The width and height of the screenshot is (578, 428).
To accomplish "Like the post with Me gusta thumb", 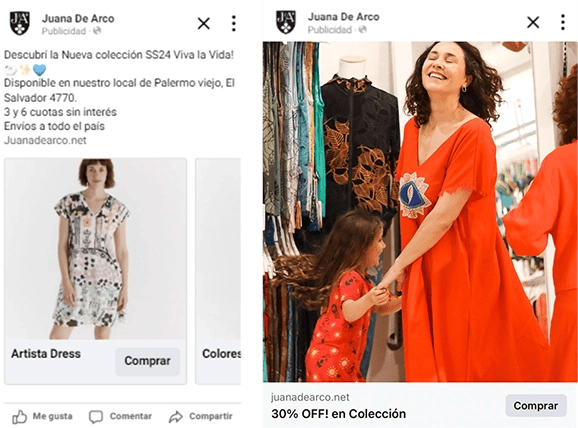I will click(20, 417).
